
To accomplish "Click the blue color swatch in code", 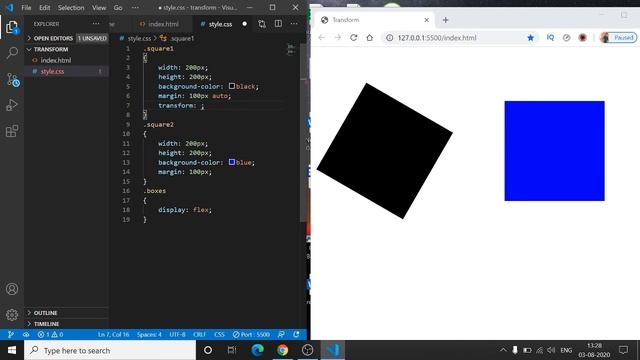I will (231, 162).
